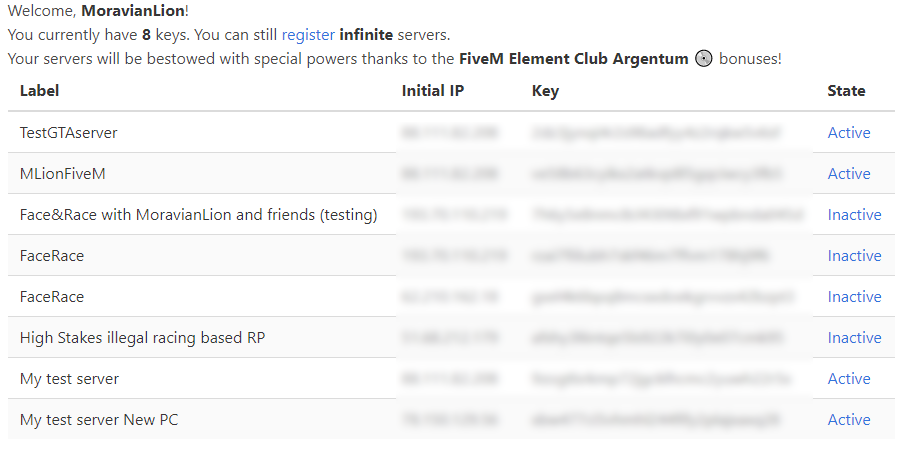Click the High Stakes illegal racing label
Viewport: 905px width, 462px height.
[x=143, y=338]
